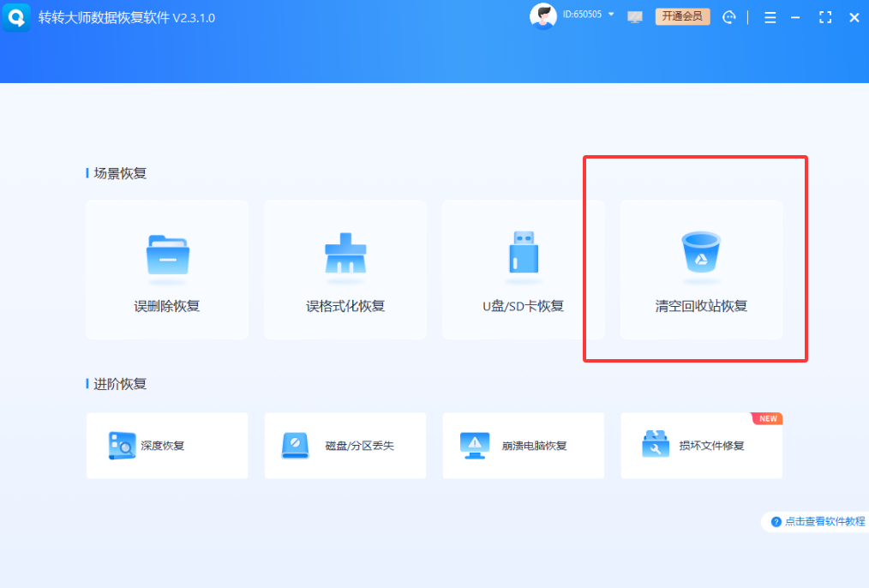Click the NEW badge on 损坏文件修复
869x588 pixels.
[x=767, y=418]
